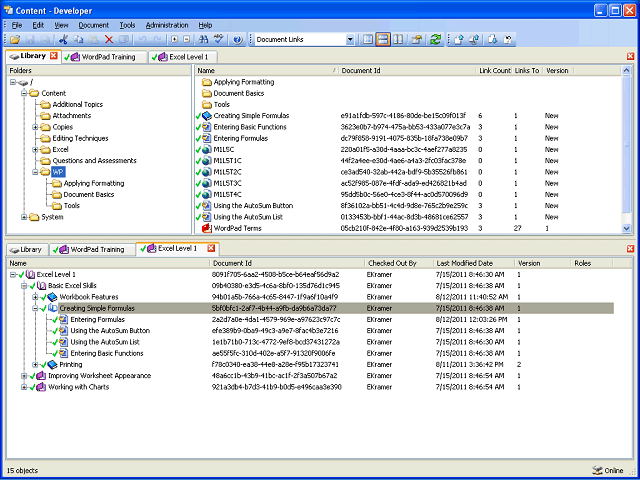Viewport: 640px width, 480px height.
Task: Open the Tools menu
Action: pyautogui.click(x=127, y=25)
